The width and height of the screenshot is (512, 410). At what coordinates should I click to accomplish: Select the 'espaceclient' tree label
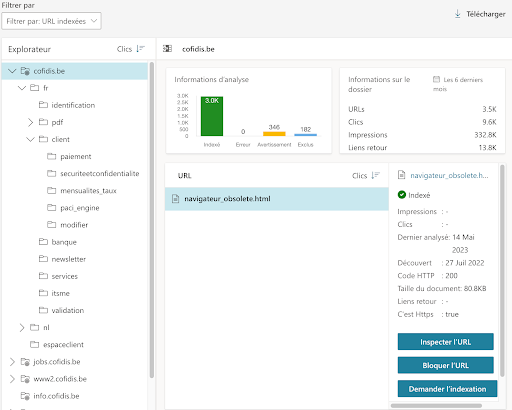click(x=63, y=345)
